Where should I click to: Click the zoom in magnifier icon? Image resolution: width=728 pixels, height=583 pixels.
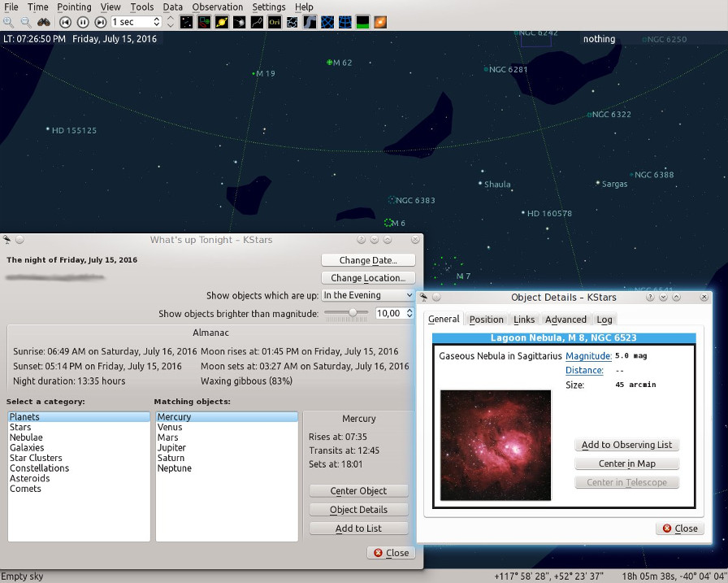(x=8, y=22)
